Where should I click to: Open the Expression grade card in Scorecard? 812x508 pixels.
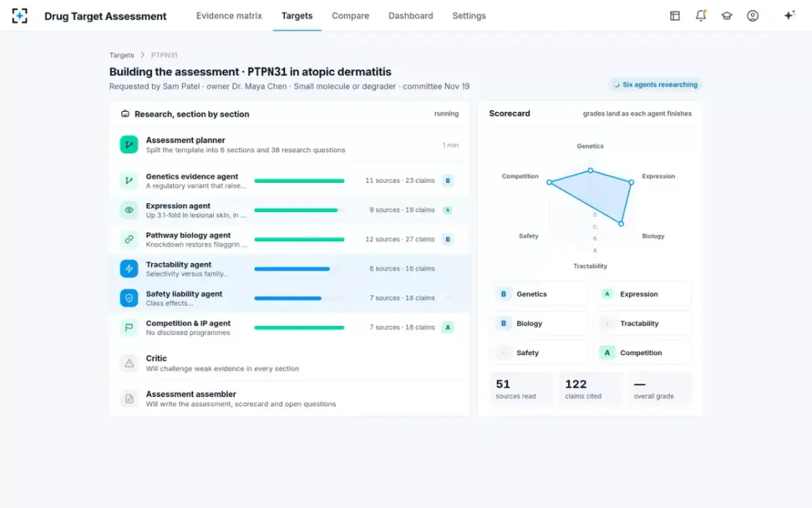pos(643,294)
